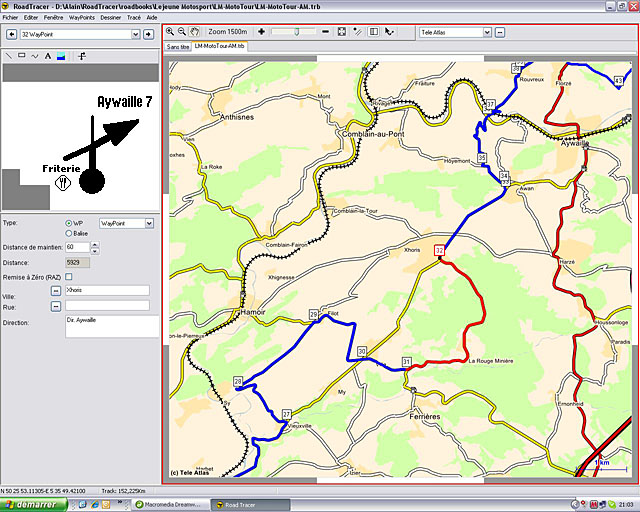Select the waypoint pointer arrow tool
The height and width of the screenshot is (512, 640).
pos(389,31)
